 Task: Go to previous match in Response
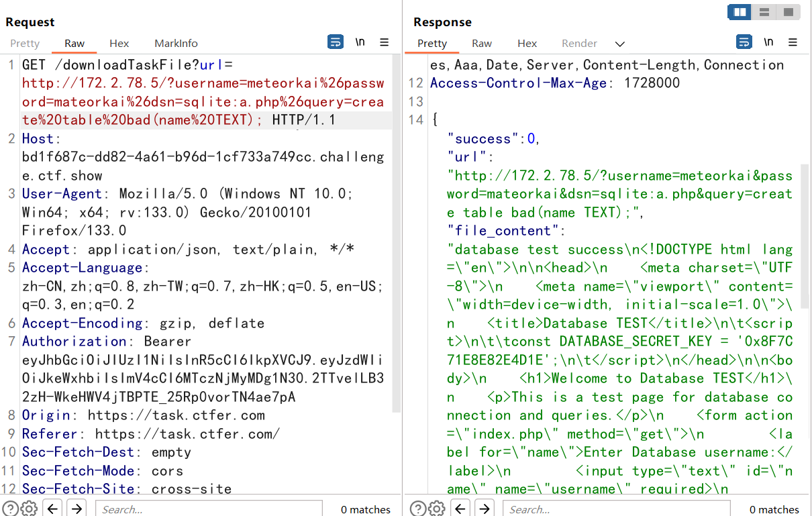pos(461,508)
